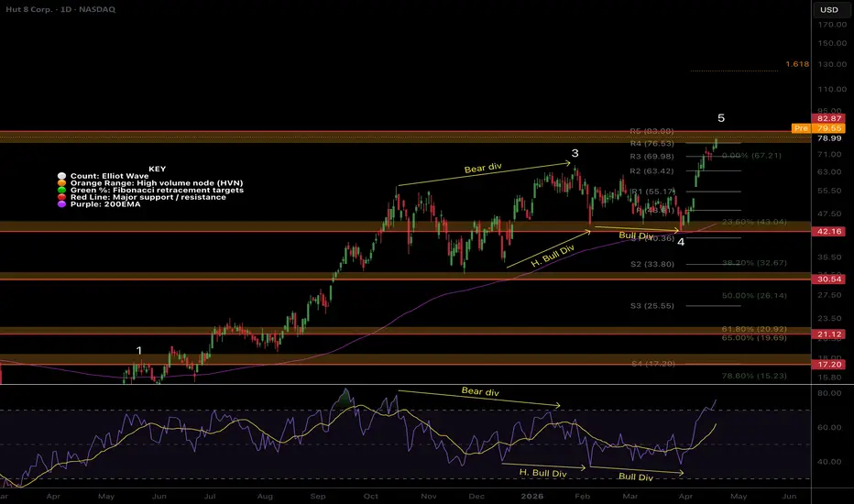The width and height of the screenshot is (854, 504).
Task: Click the 30.54 support level label
Action: [x=829, y=279]
